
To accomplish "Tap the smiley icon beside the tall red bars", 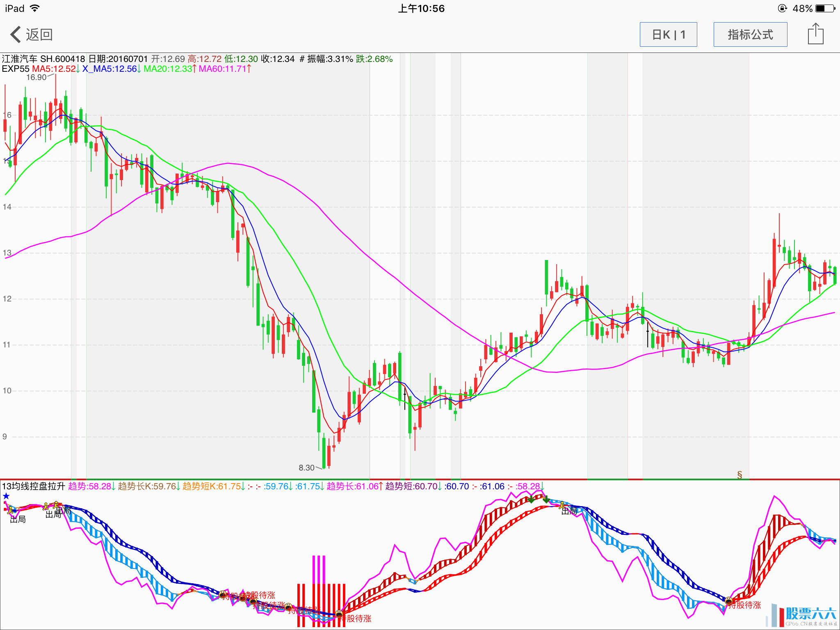I will (339, 614).
